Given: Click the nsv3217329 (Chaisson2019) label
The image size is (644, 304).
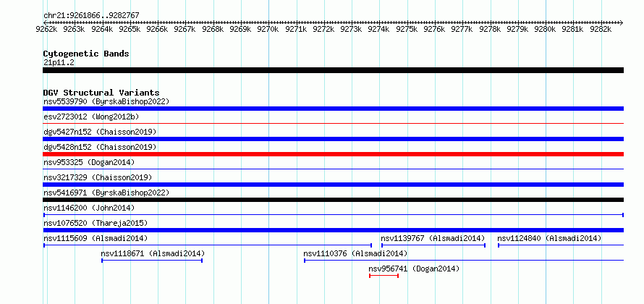Looking at the screenshot, I should (98, 177).
